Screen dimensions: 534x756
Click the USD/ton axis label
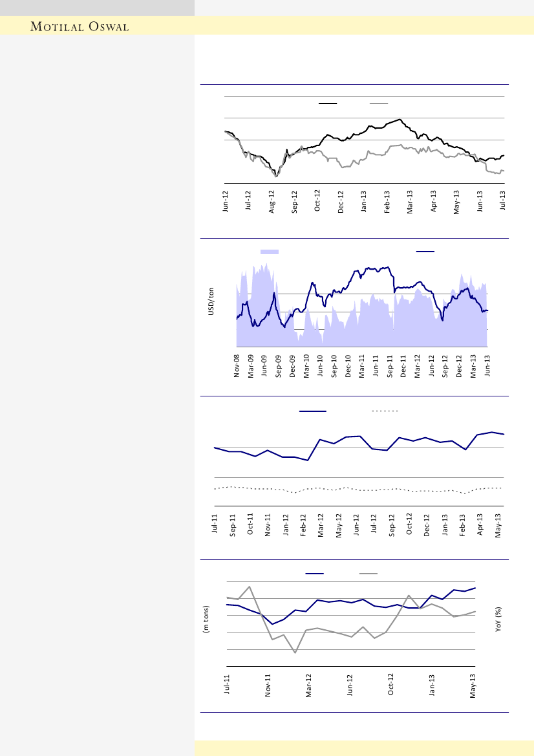pyautogui.click(x=211, y=303)
